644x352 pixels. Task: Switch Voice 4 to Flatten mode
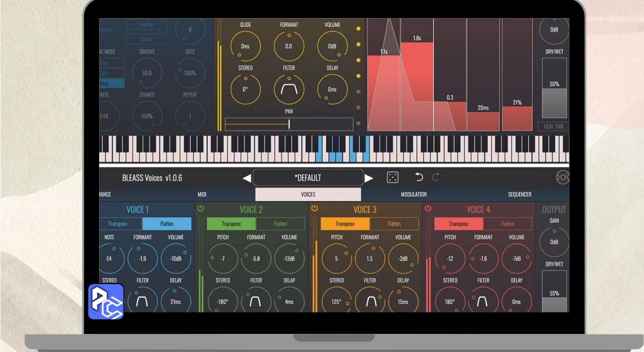[x=508, y=224]
